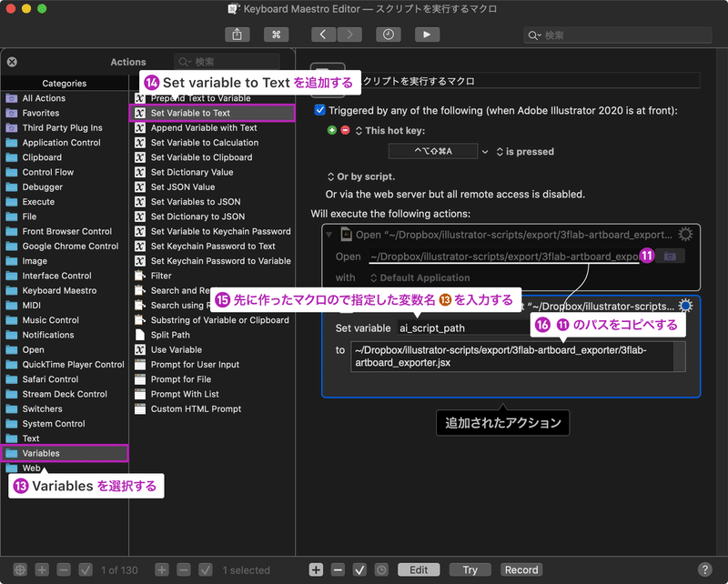The height and width of the screenshot is (584, 728).
Task: Select the Set Keychain Password to Text action
Action: 212,246
